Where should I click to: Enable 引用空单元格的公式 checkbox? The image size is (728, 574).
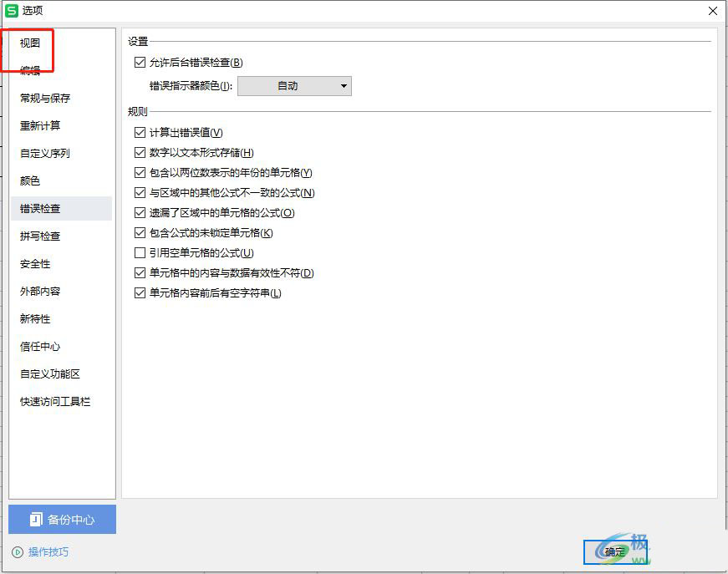point(140,253)
